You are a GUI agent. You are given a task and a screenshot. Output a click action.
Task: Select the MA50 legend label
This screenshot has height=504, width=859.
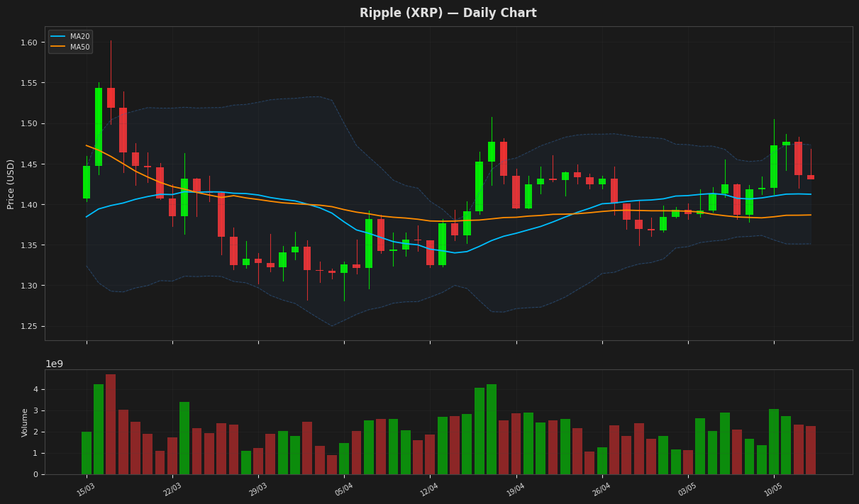[79, 47]
